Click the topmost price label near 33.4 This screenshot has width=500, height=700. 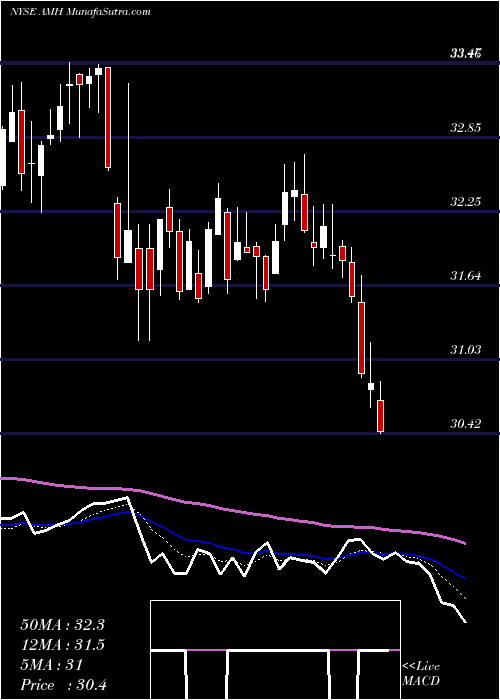click(466, 54)
